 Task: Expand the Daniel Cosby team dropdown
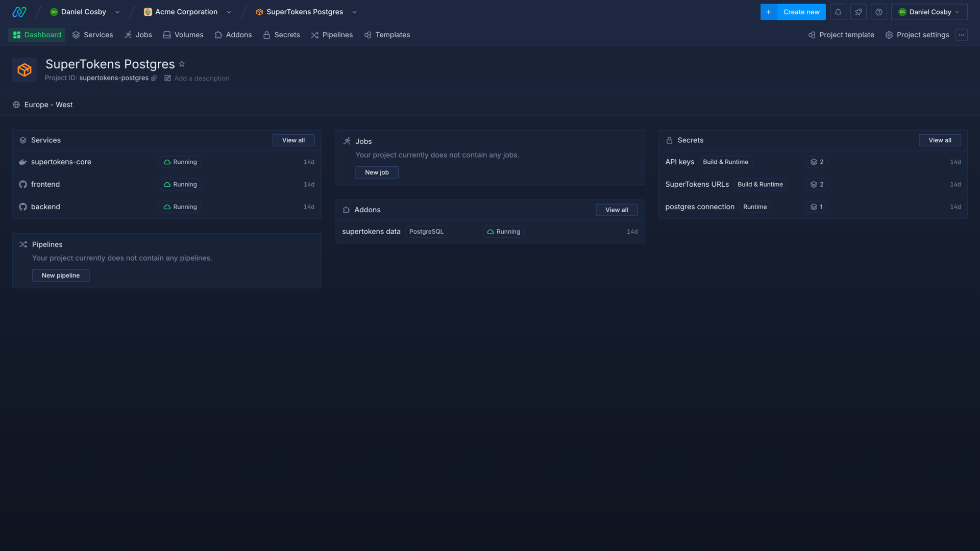pyautogui.click(x=117, y=12)
